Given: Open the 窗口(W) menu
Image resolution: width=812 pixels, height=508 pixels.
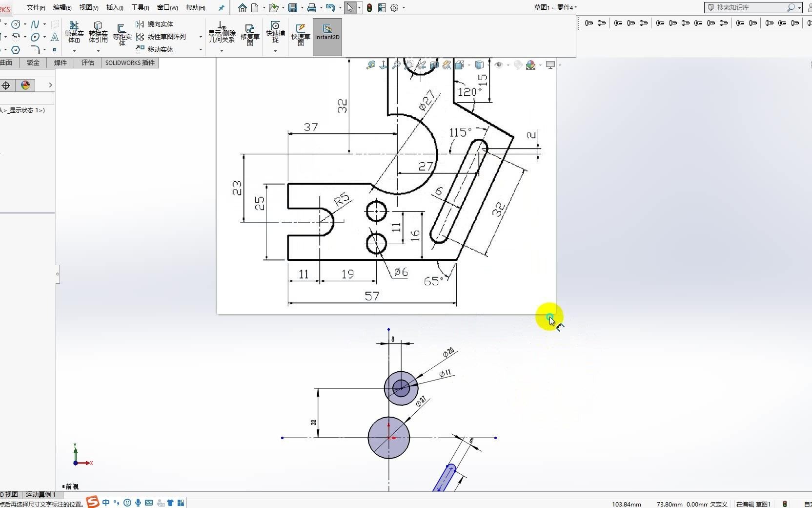Looking at the screenshot, I should [167, 7].
